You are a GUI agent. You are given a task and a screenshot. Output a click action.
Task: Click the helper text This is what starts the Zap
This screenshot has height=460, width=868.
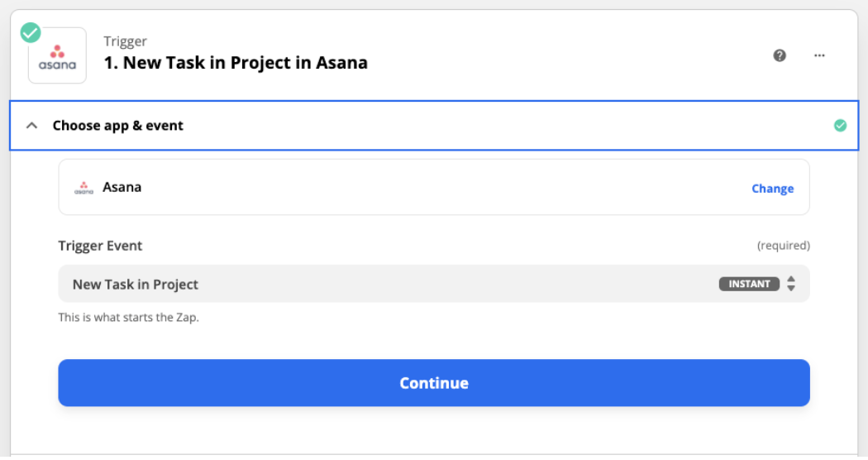click(128, 318)
